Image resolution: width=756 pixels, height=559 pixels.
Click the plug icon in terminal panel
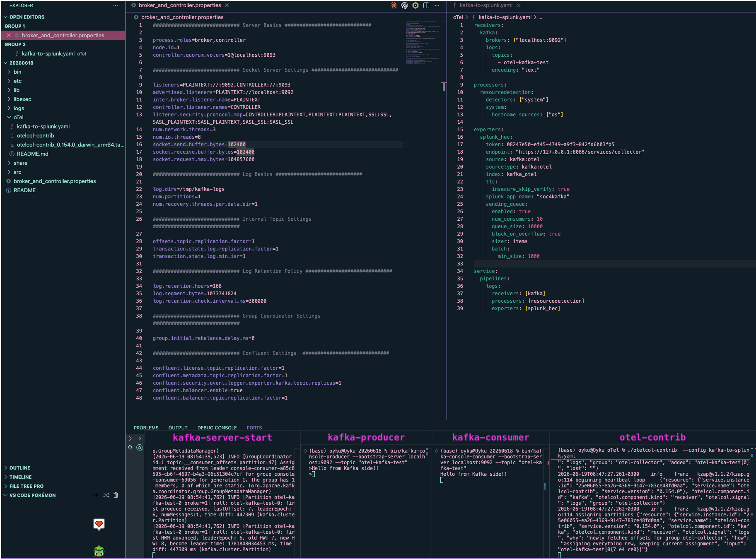(130, 447)
